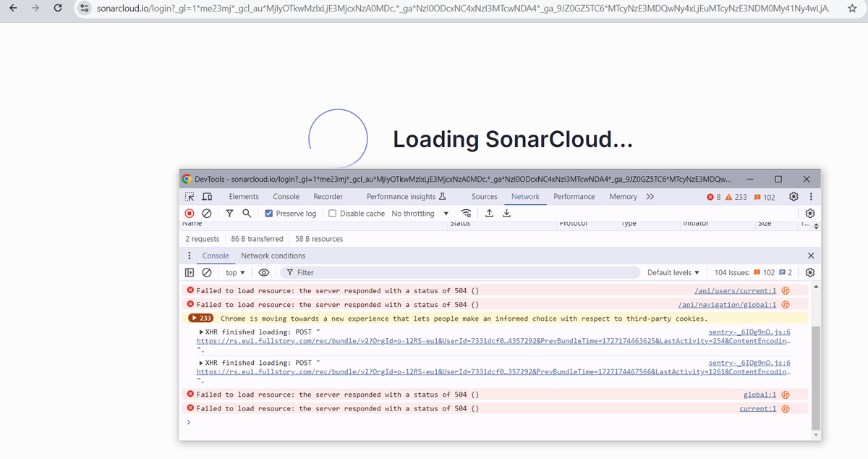The width and height of the screenshot is (868, 459).
Task: Open site information icon in address bar
Action: coord(85,8)
